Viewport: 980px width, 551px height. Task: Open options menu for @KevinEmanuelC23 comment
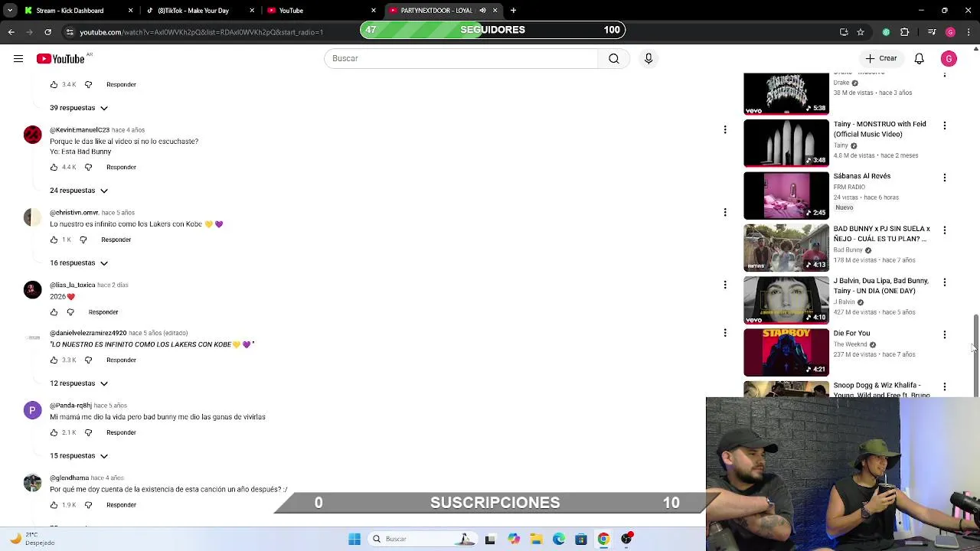[725, 130]
